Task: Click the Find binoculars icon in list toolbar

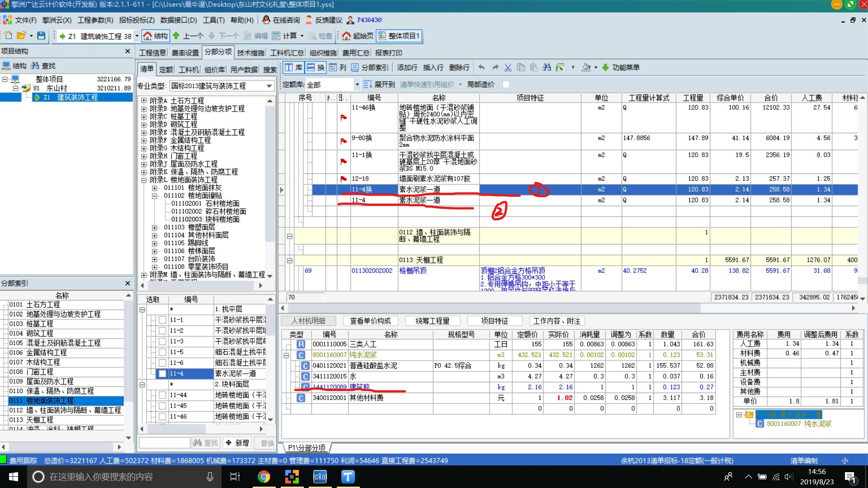Action: point(547,67)
